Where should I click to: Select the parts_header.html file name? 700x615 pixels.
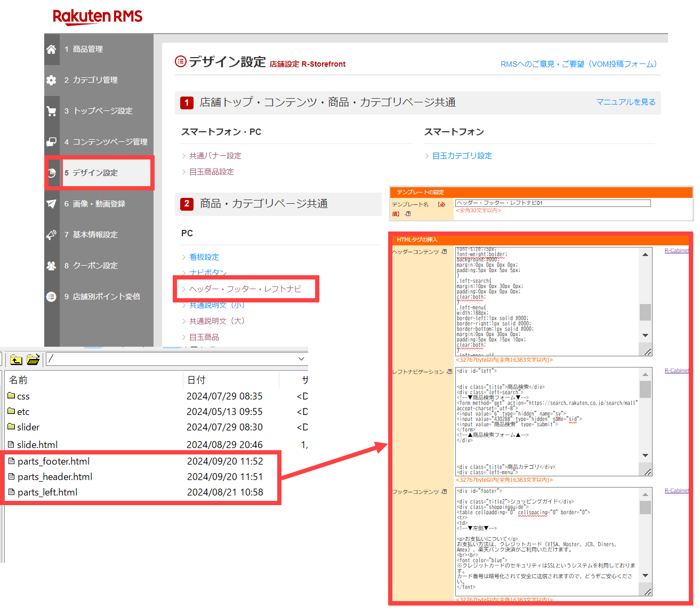click(55, 477)
